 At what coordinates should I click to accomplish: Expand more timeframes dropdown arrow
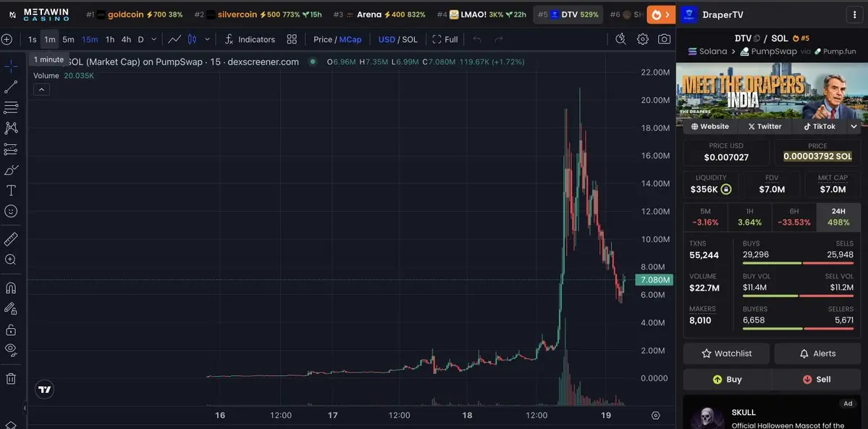(x=154, y=39)
